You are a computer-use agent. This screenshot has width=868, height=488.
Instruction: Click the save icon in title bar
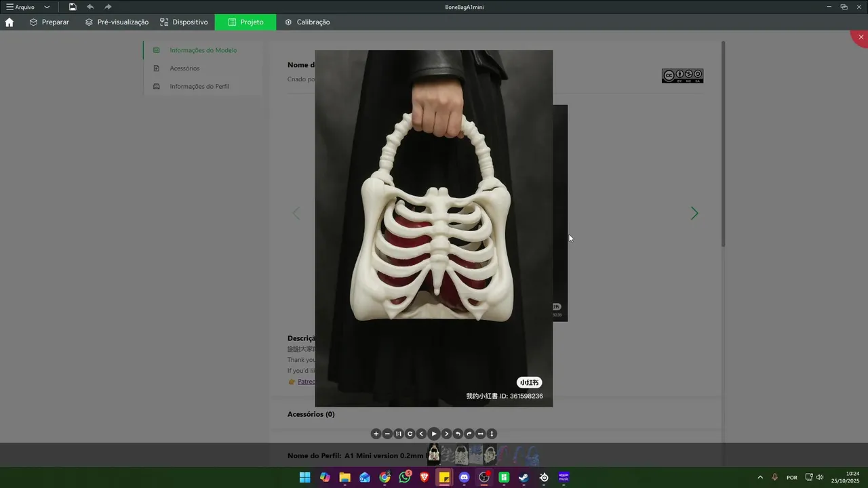click(73, 7)
